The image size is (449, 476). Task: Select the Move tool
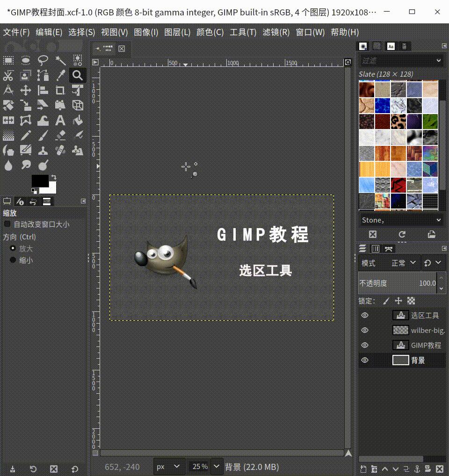click(x=25, y=90)
